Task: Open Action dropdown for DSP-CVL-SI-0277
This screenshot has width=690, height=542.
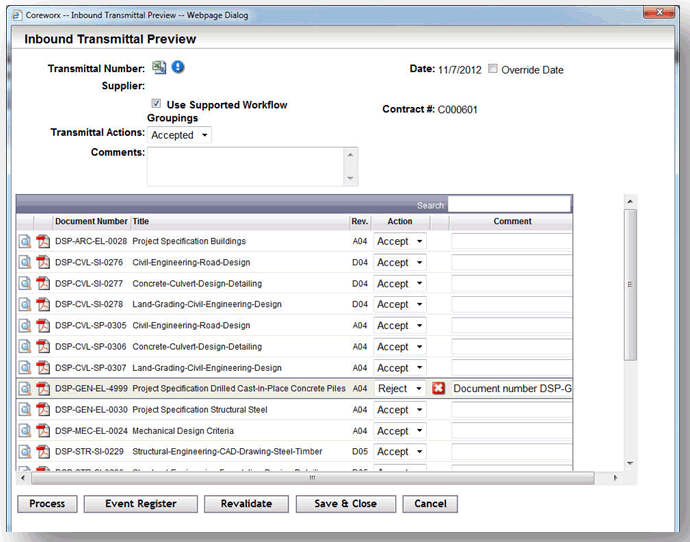Action: (400, 283)
